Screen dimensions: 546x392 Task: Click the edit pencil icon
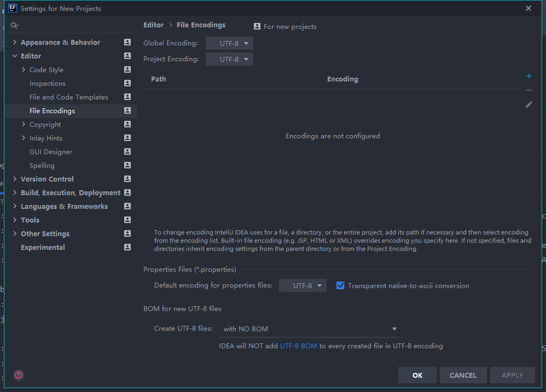(528, 104)
